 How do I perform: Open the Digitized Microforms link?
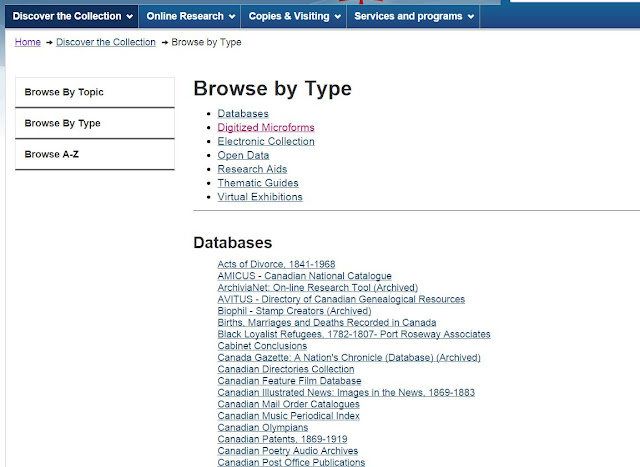coord(266,127)
